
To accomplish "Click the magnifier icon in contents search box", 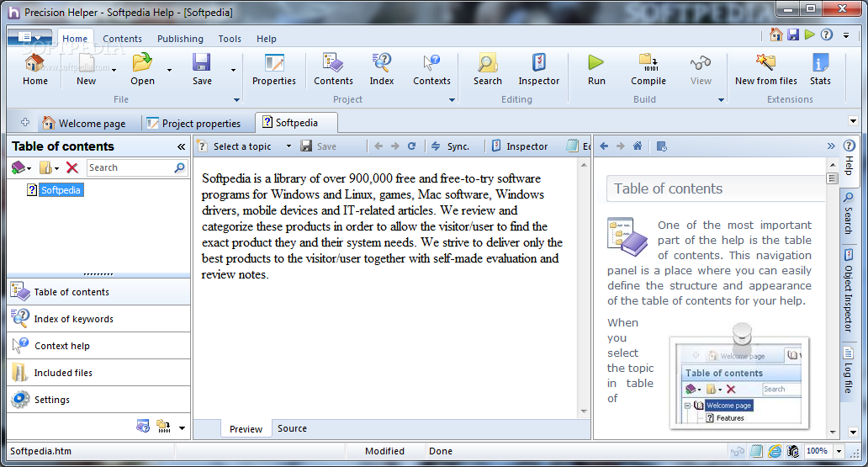I will pyautogui.click(x=179, y=167).
